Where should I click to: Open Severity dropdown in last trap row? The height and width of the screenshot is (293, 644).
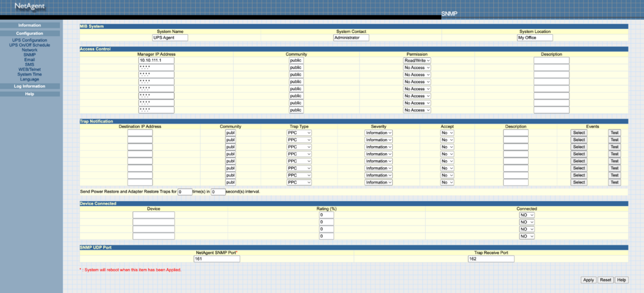tap(379, 182)
